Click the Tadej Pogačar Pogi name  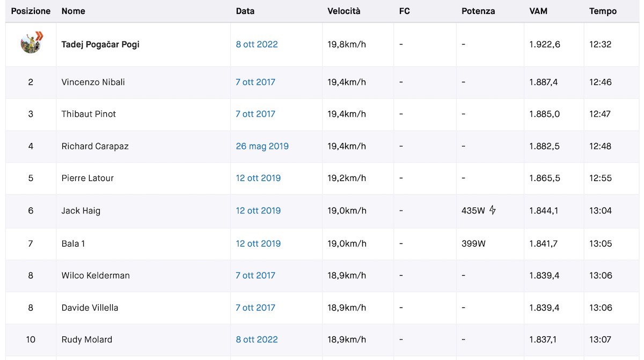coord(100,45)
